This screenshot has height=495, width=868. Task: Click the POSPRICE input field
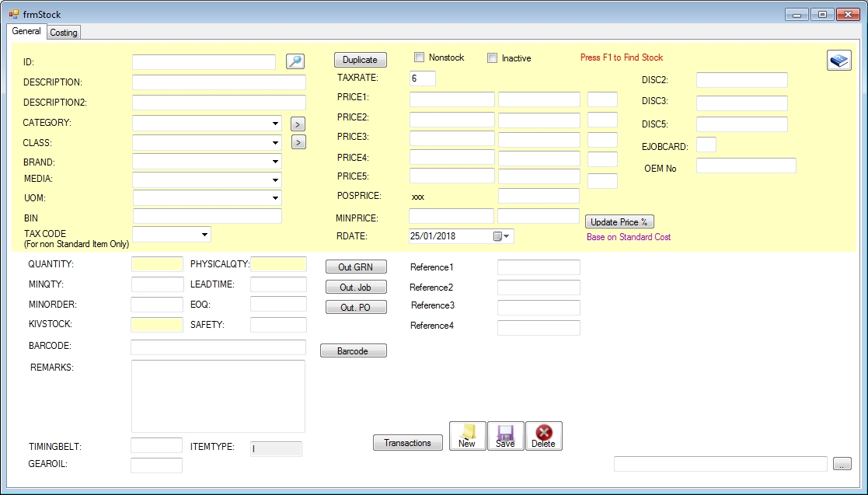[x=539, y=196]
